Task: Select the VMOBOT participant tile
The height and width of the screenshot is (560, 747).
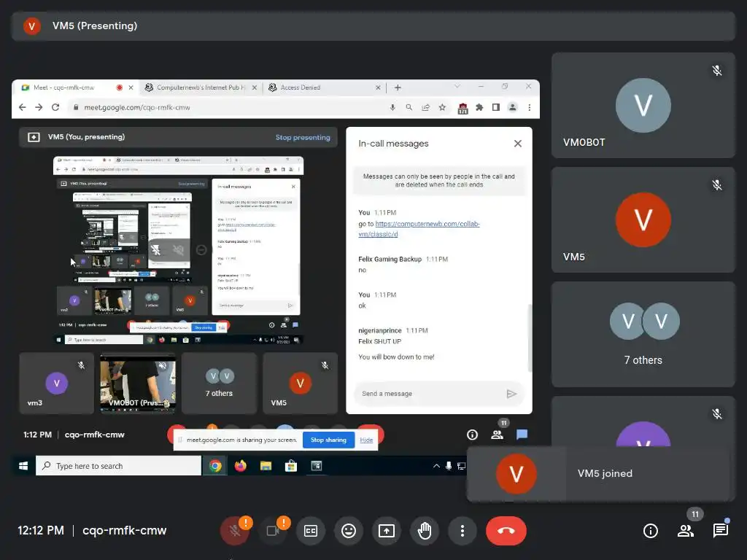Action: 643,105
